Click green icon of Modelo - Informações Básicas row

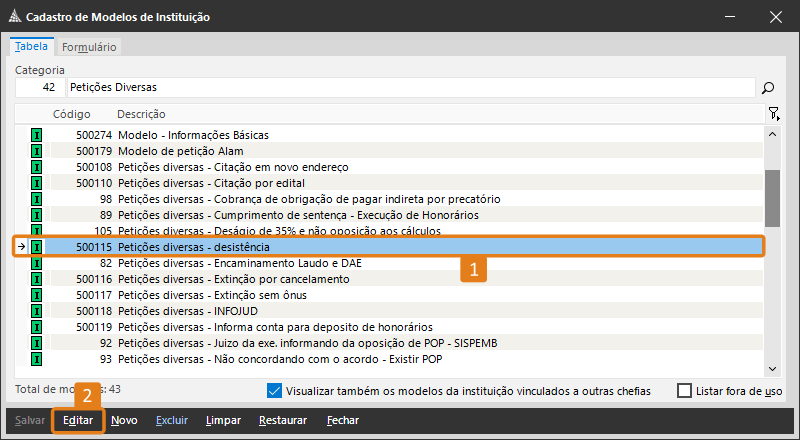point(37,134)
